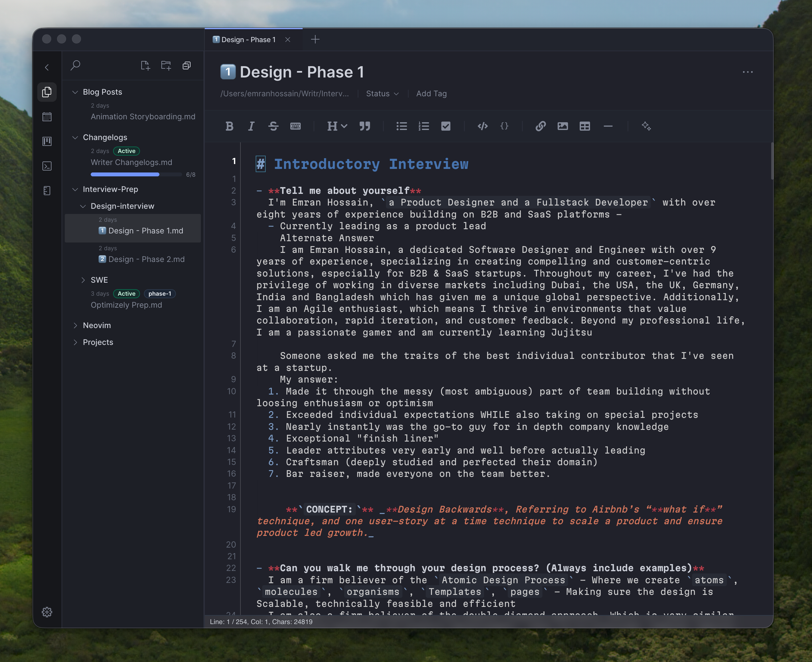The width and height of the screenshot is (812, 662).
Task: Collapse the Interview-Prep folder
Action: tap(75, 189)
